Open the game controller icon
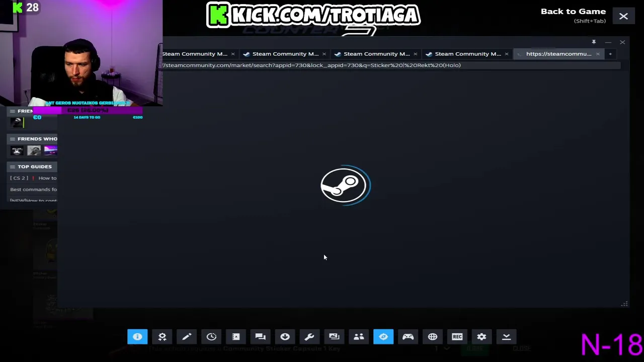 408,337
